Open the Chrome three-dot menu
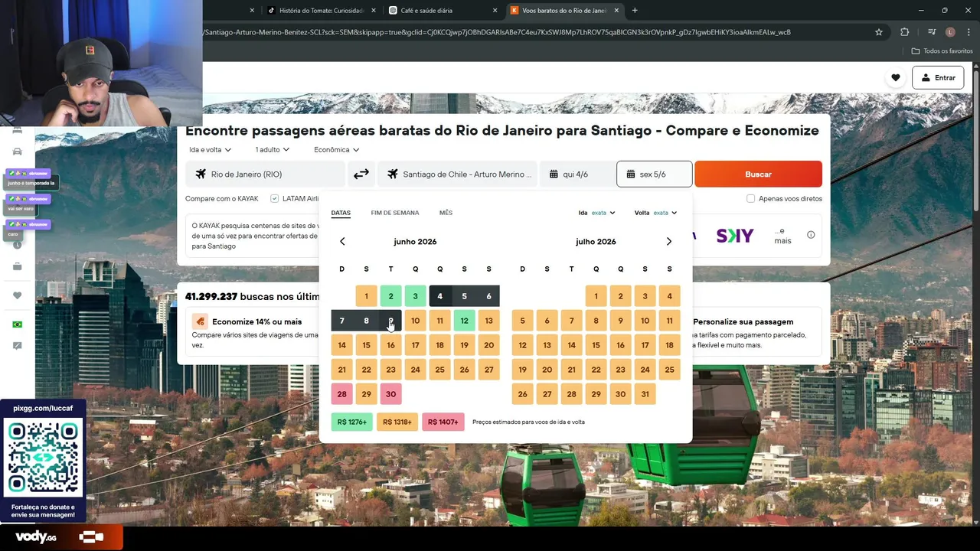Image resolution: width=980 pixels, height=551 pixels. click(969, 32)
